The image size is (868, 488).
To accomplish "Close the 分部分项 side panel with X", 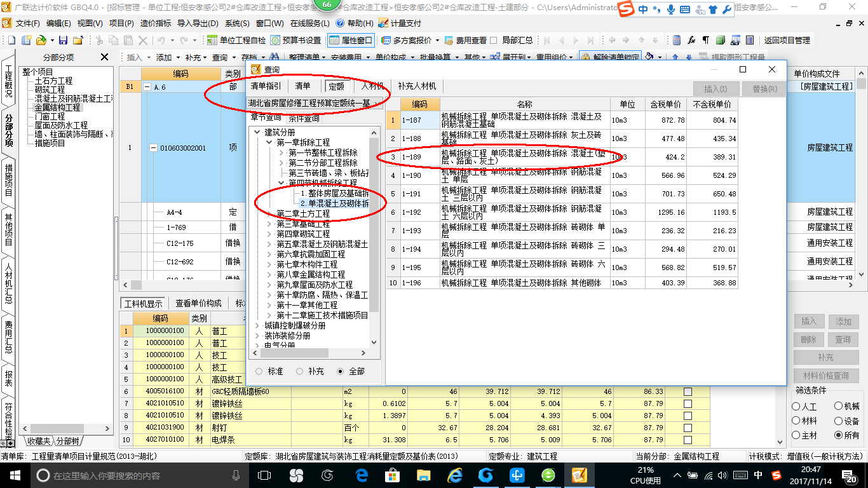I will tap(105, 57).
